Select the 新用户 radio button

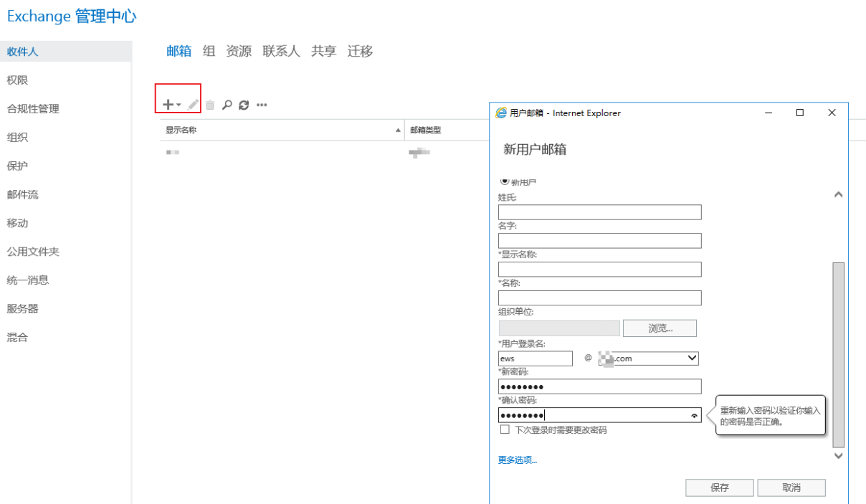point(504,181)
